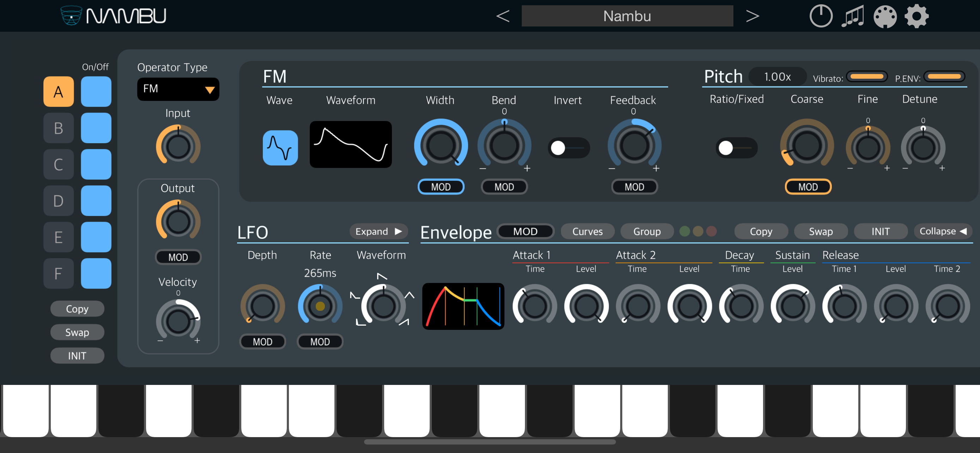Select operator C tab
980x453 pixels.
coord(58,164)
